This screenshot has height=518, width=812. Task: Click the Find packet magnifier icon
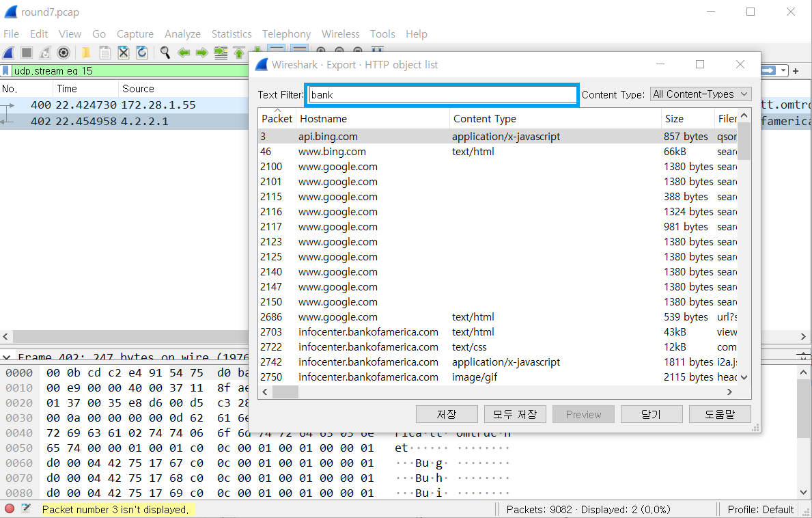point(165,53)
